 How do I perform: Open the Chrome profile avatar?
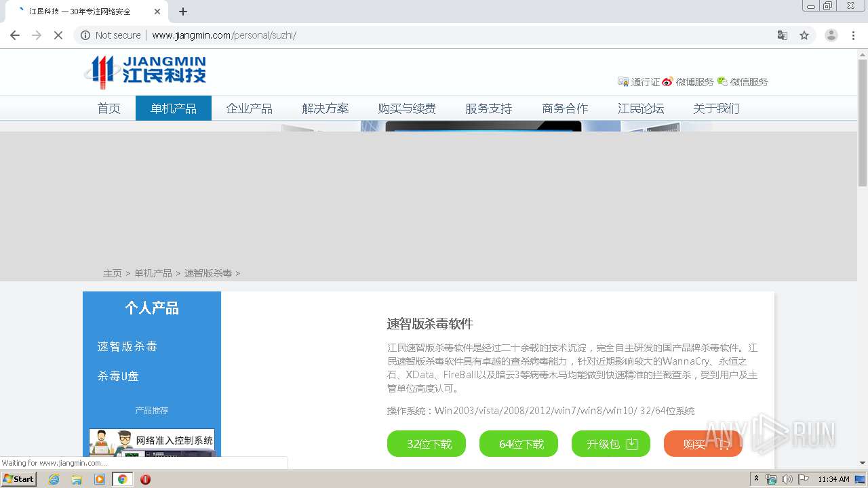click(x=831, y=35)
